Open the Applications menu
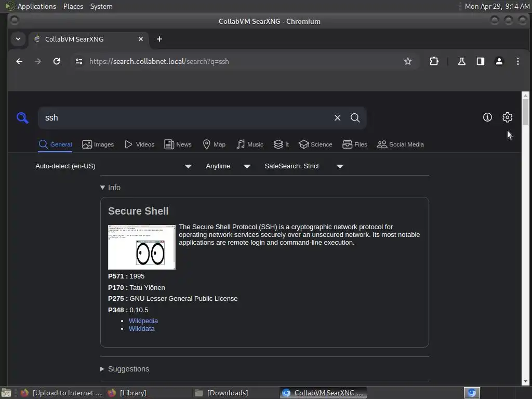Image resolution: width=532 pixels, height=399 pixels. coord(37,6)
